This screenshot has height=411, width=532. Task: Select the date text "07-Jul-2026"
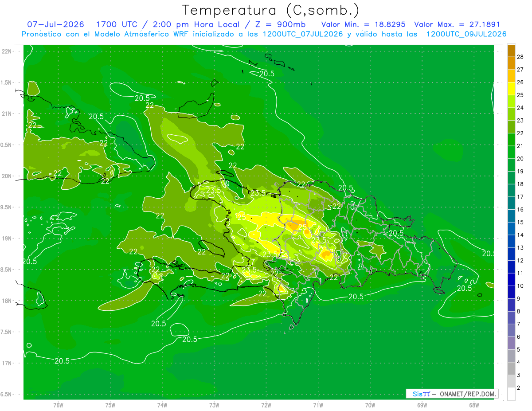[x=55, y=25]
